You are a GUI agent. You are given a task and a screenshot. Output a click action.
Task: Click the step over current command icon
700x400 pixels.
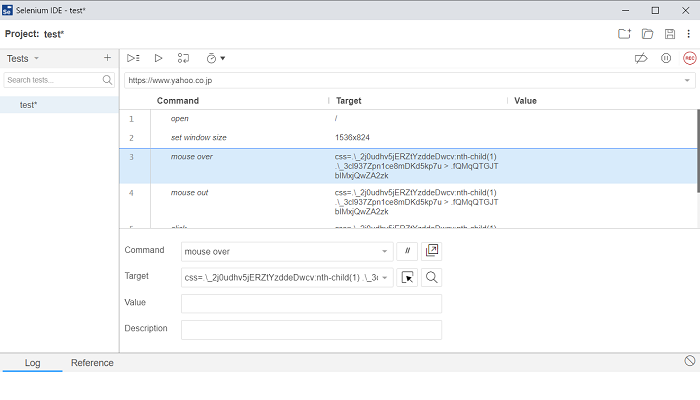tap(183, 58)
